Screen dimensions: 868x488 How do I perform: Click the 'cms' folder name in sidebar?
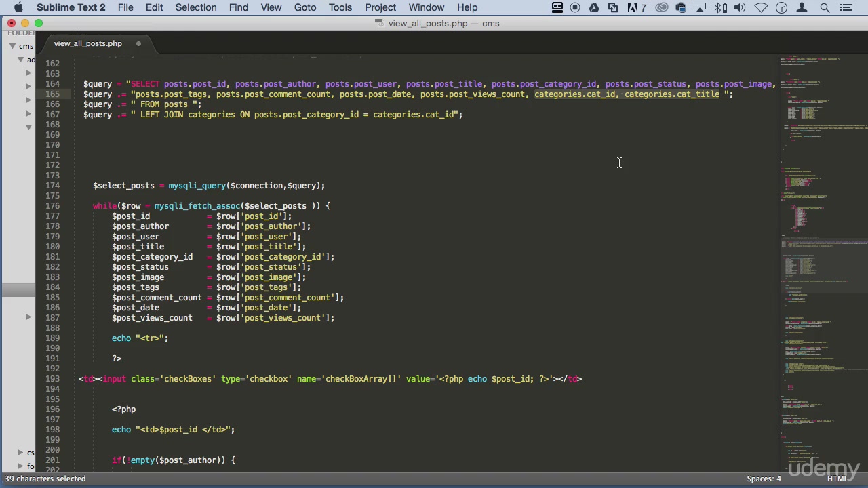26,46
